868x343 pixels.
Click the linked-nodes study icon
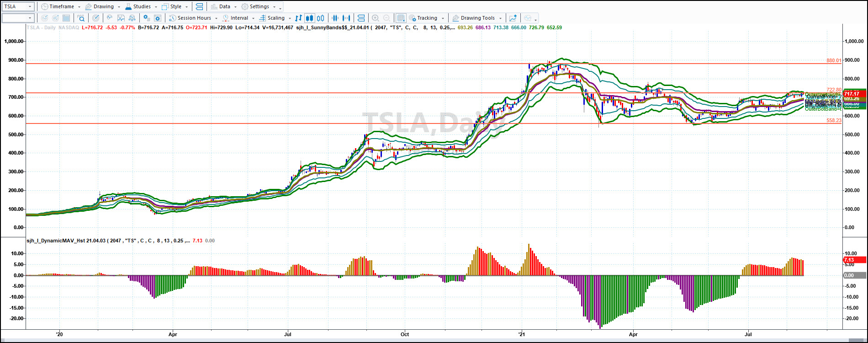132,18
